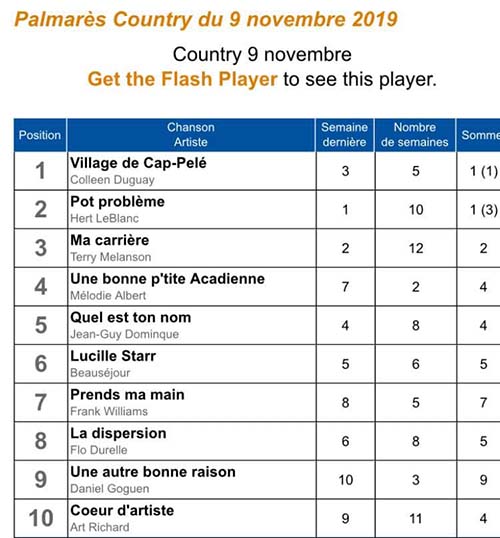This screenshot has width=500, height=538.
Task: Click the 'Country 9 novembre' player title
Action: tap(262, 55)
